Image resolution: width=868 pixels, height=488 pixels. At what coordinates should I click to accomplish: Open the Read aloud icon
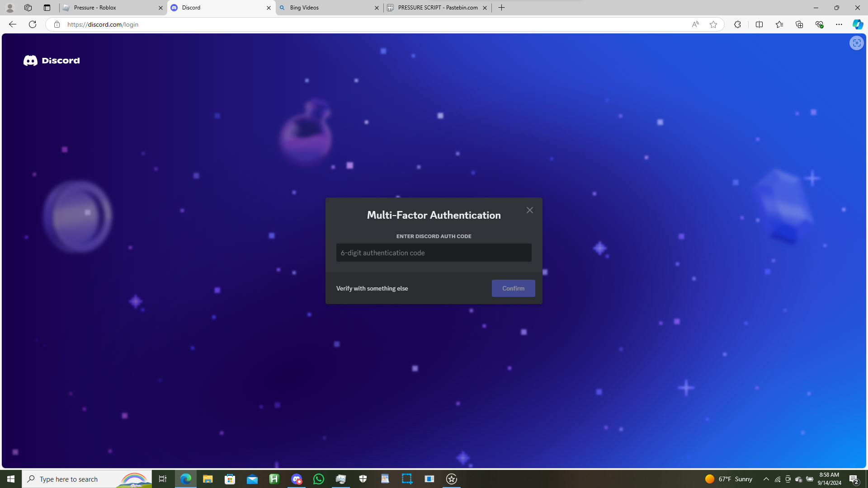point(695,24)
